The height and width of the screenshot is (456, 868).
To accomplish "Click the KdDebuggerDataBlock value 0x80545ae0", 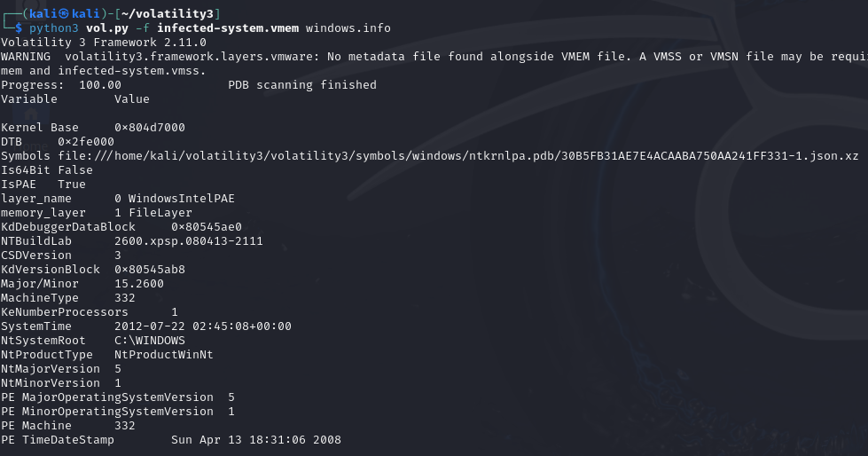I will [x=207, y=226].
